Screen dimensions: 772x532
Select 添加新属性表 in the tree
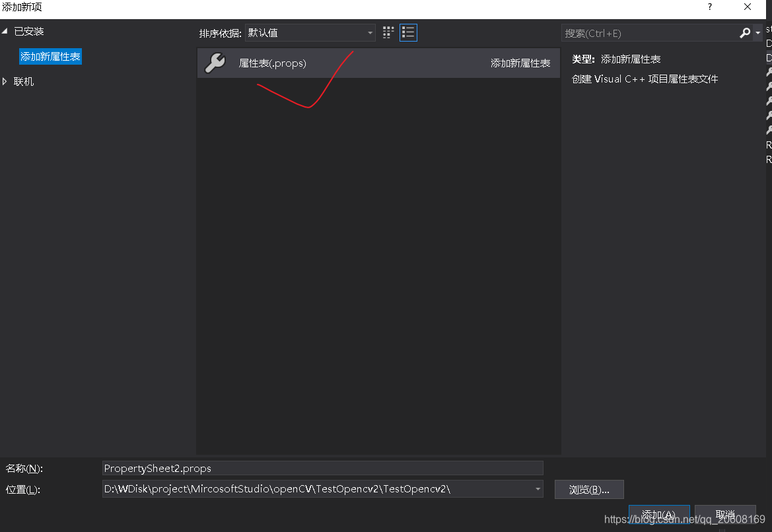[50, 57]
